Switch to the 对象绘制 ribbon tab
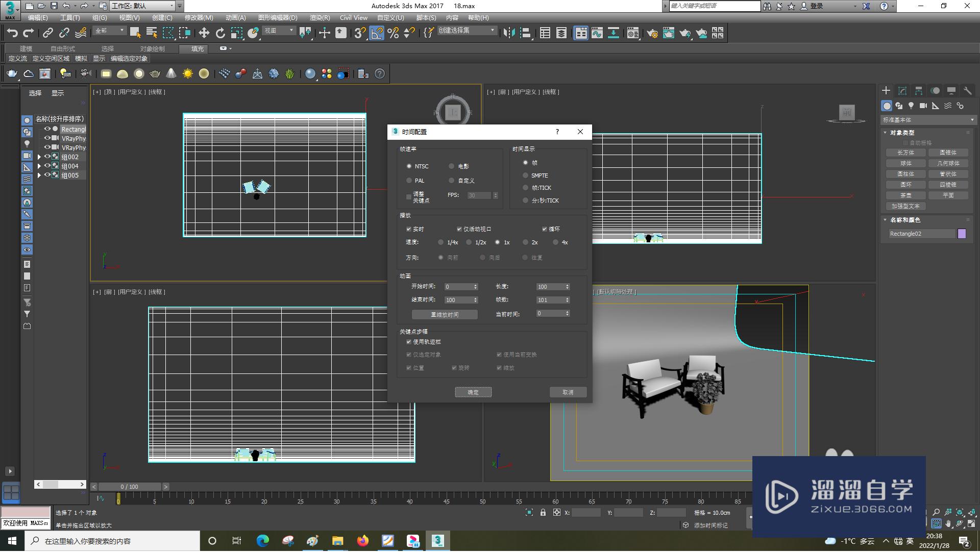 (152, 48)
